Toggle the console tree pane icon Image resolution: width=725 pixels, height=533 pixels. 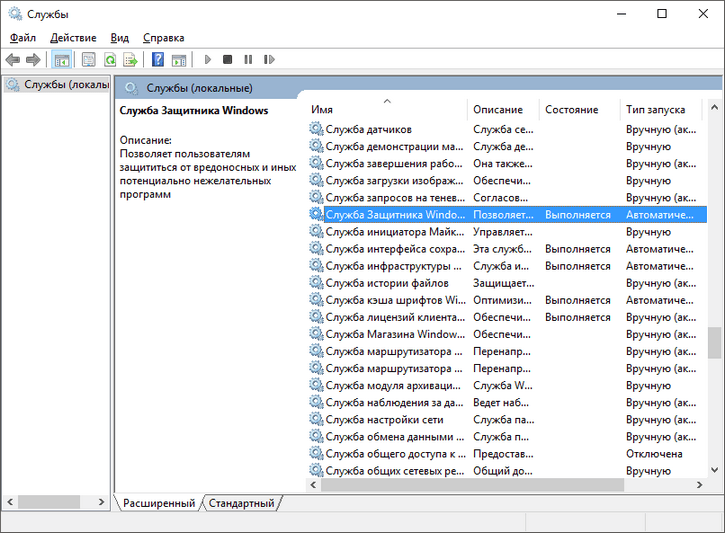[62, 60]
